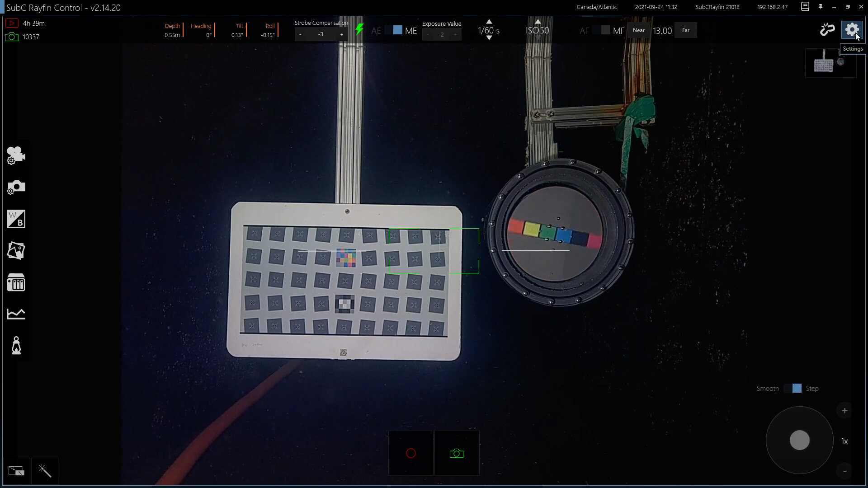Expand the Exposure Value dropdown

coord(441,34)
